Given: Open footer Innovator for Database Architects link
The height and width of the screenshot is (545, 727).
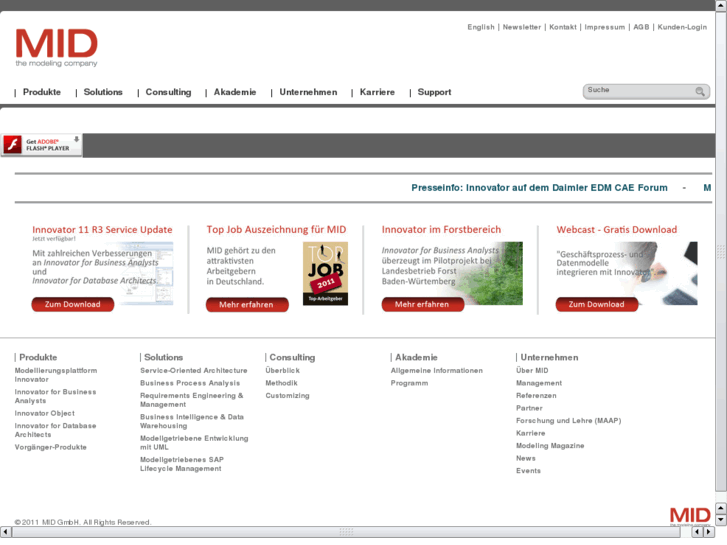Looking at the screenshot, I should 55,430.
